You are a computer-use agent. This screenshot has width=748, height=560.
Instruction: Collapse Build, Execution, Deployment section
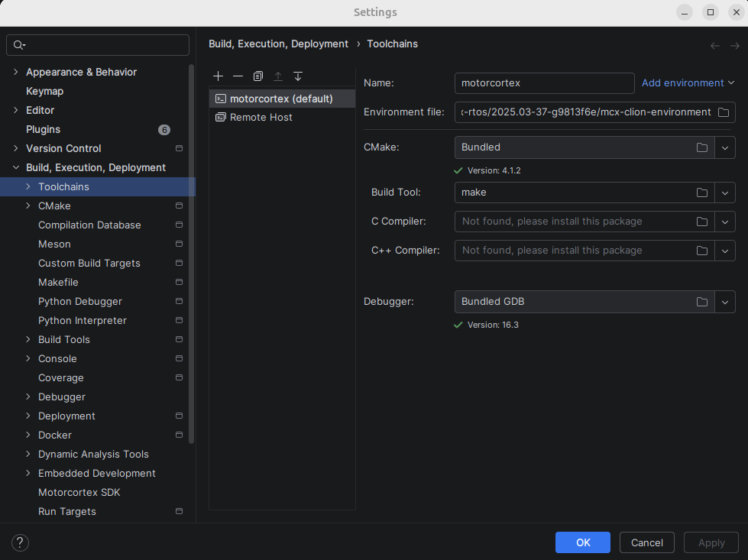tap(16, 167)
